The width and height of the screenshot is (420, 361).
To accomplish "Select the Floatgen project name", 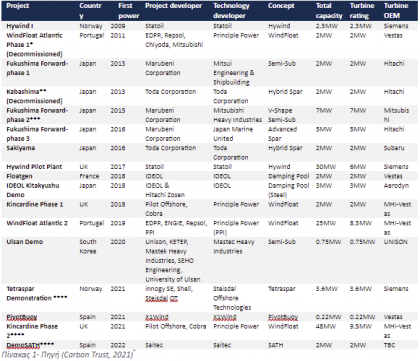I will [x=19, y=176].
